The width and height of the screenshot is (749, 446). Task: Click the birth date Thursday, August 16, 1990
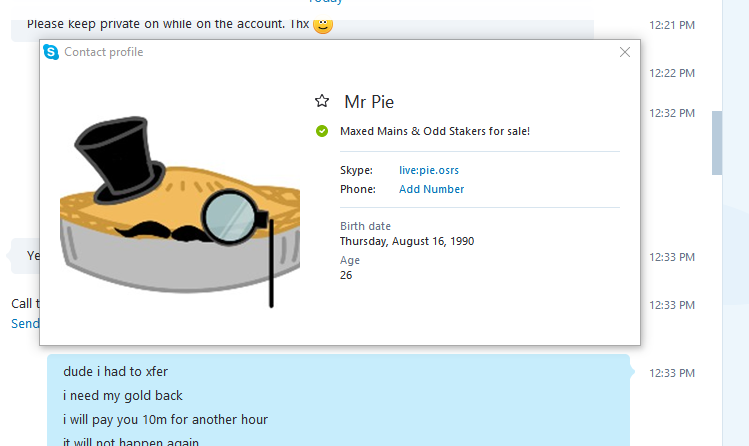coord(407,241)
